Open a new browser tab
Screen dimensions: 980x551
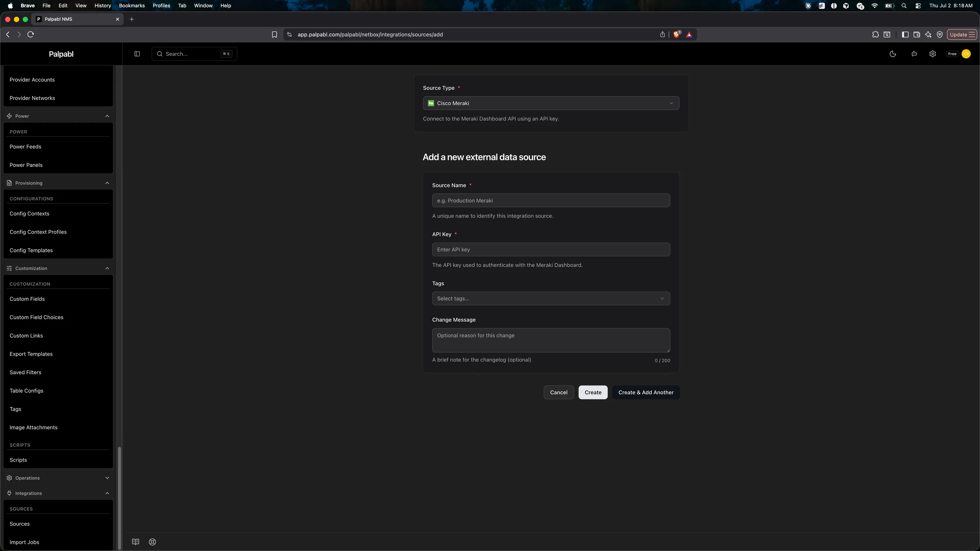132,19
